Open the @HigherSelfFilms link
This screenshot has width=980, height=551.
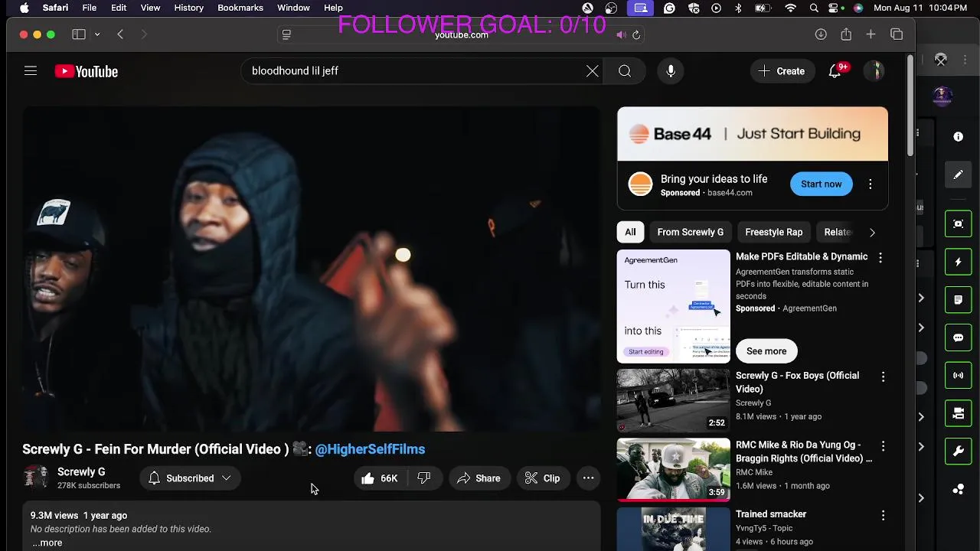pyautogui.click(x=370, y=449)
